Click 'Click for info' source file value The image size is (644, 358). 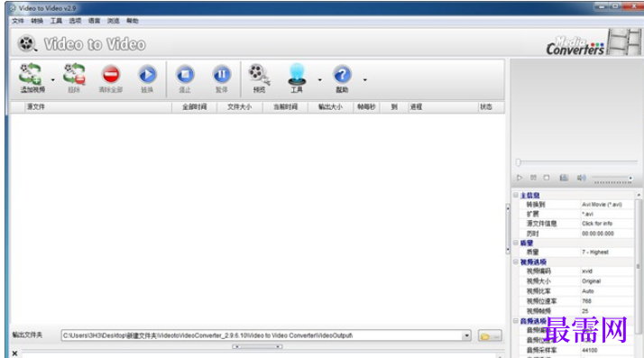597,224
